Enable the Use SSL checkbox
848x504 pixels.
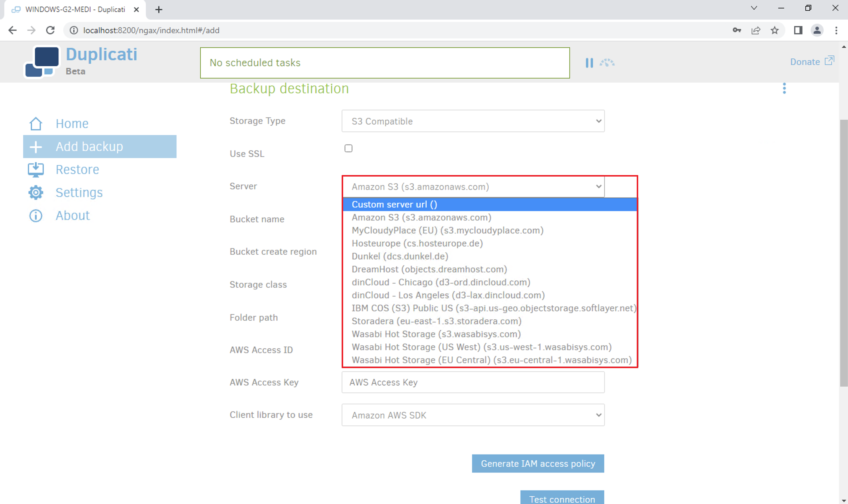[x=348, y=149]
